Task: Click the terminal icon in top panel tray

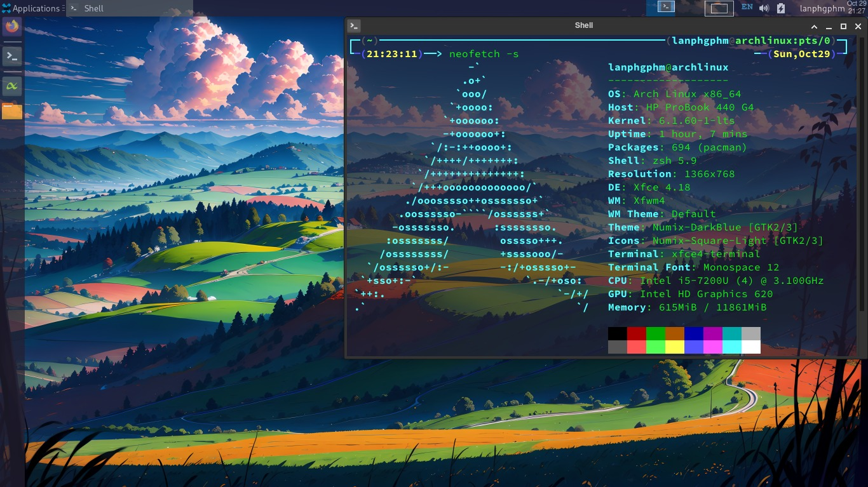Action: click(x=665, y=8)
